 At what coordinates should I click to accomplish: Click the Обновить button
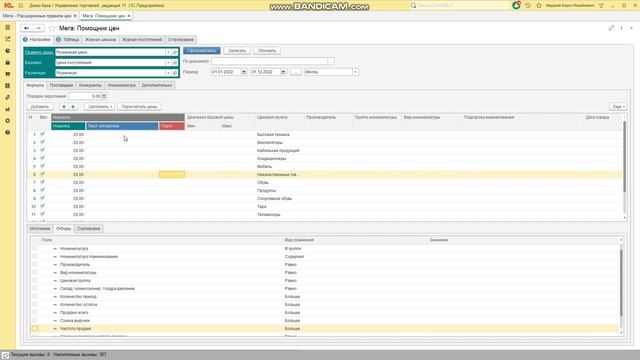tap(267, 51)
